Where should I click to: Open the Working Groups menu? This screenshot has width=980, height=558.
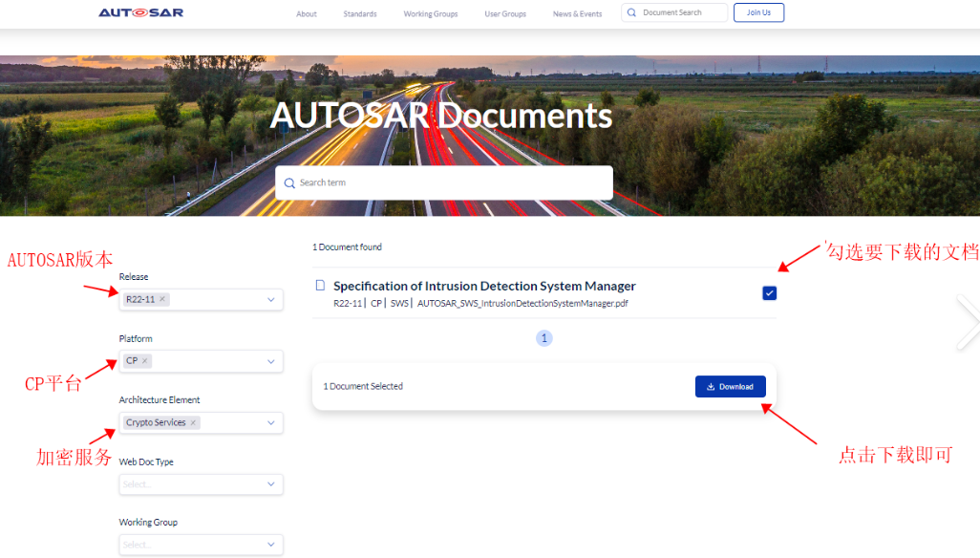click(x=431, y=13)
